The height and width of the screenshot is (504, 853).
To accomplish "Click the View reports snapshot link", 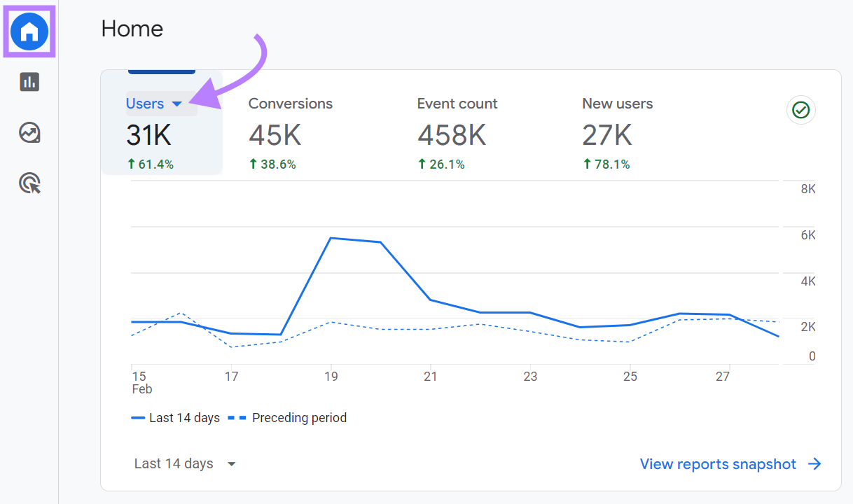I will (x=718, y=464).
